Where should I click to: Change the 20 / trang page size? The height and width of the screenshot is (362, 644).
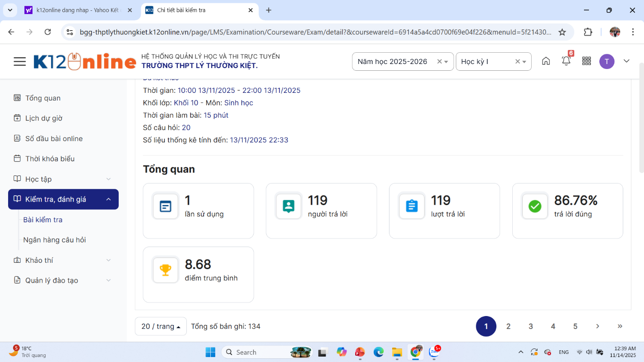click(x=161, y=326)
